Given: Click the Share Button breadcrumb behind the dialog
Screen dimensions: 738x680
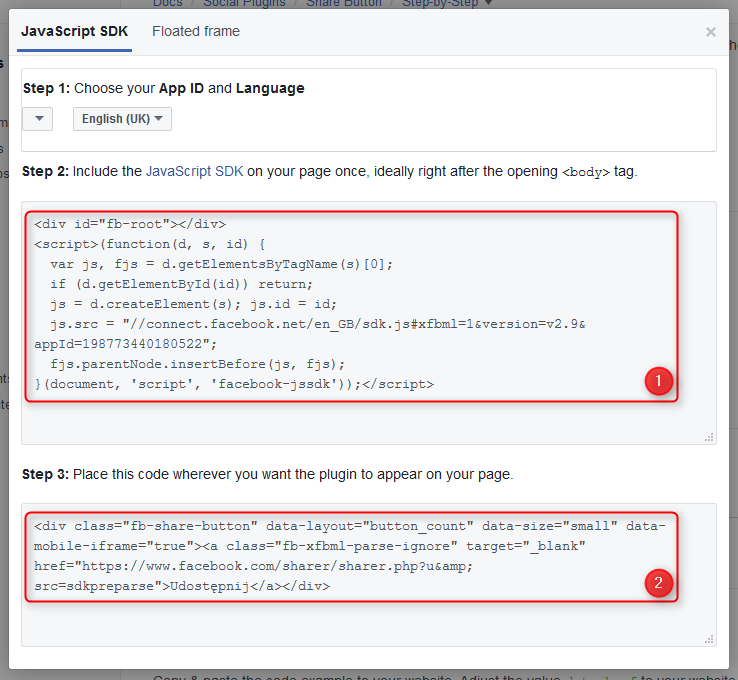Looking at the screenshot, I should 344,3.
